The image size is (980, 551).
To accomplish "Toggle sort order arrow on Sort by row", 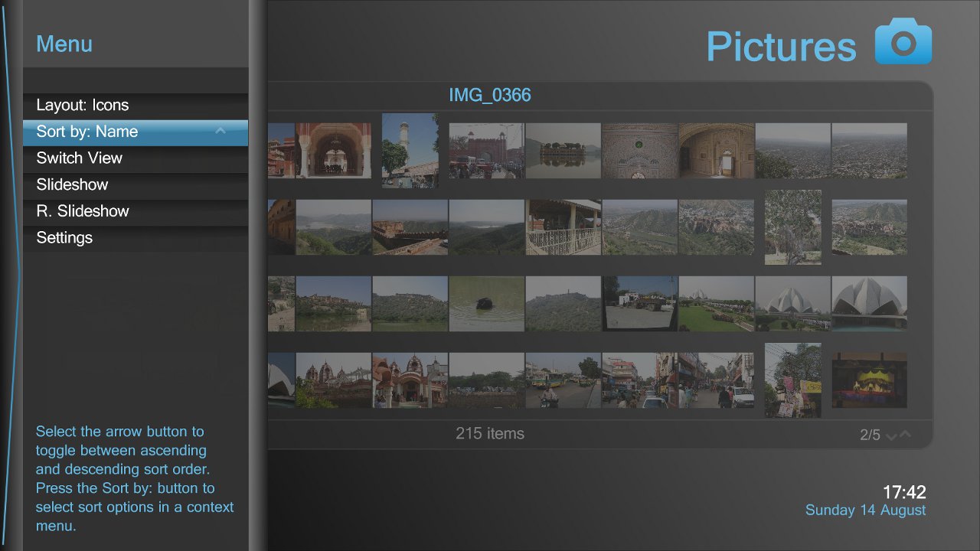I will tap(220, 132).
